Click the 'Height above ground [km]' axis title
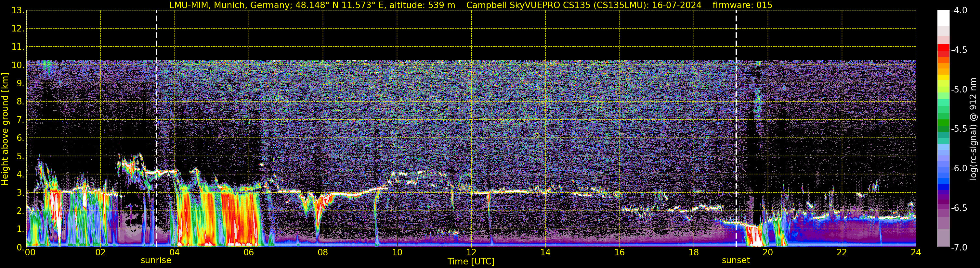Viewport: 980px width, 268px height. (x=5, y=129)
